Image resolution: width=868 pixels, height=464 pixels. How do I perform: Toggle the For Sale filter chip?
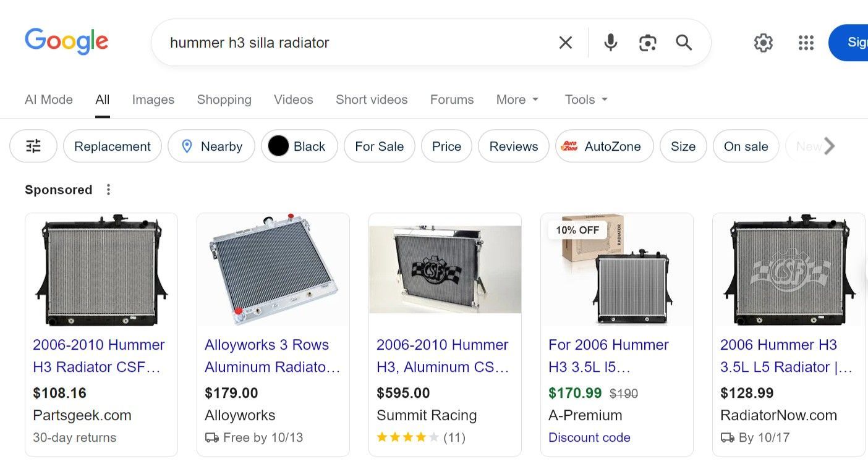(x=379, y=146)
